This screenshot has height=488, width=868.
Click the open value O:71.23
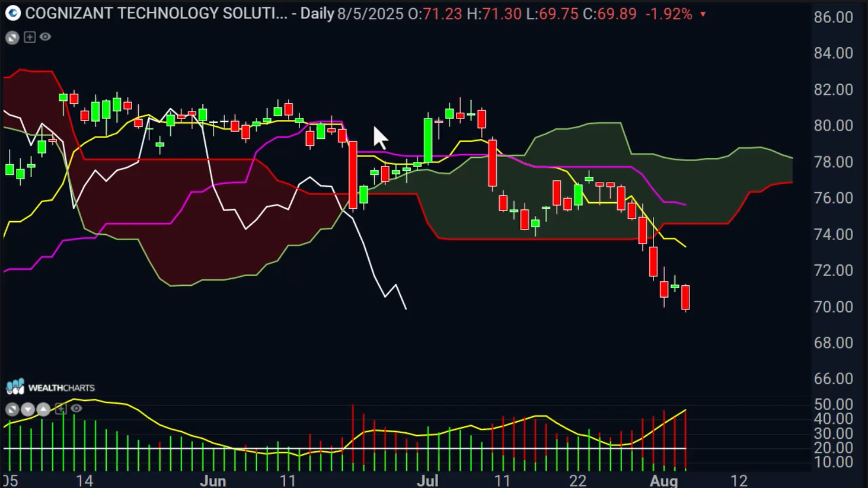click(x=435, y=14)
